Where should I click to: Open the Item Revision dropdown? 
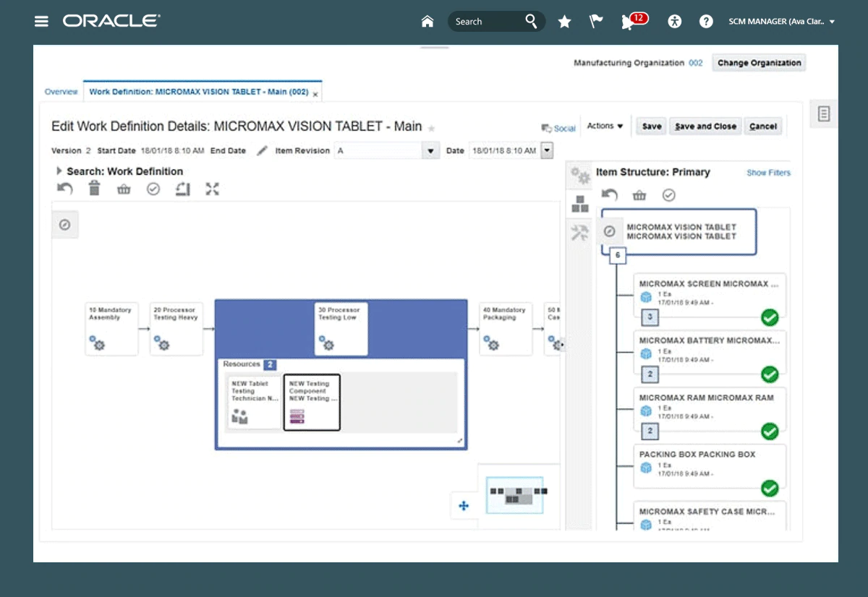click(431, 151)
